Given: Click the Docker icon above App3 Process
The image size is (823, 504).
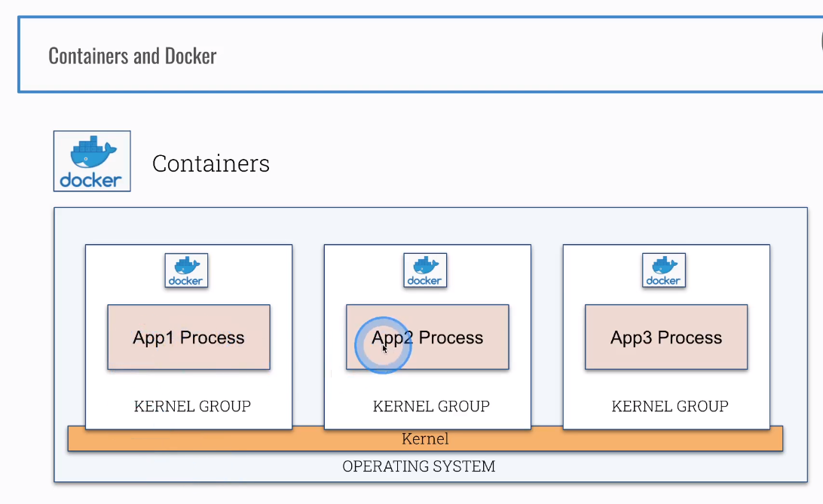Looking at the screenshot, I should (664, 270).
